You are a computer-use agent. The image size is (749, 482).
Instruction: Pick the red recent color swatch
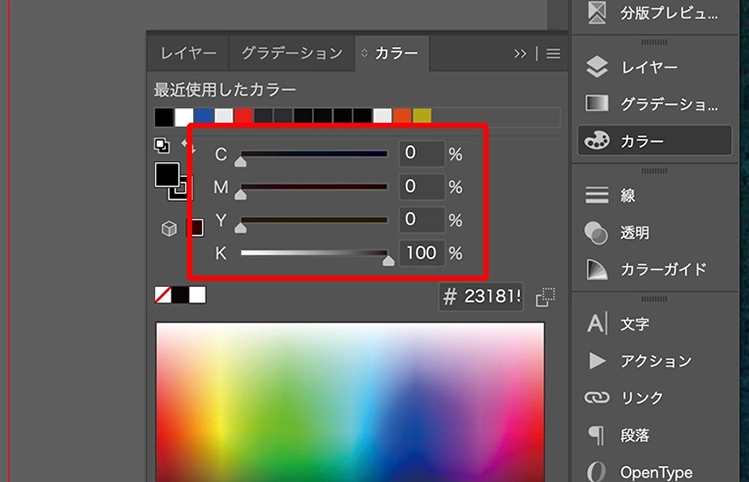(x=243, y=116)
